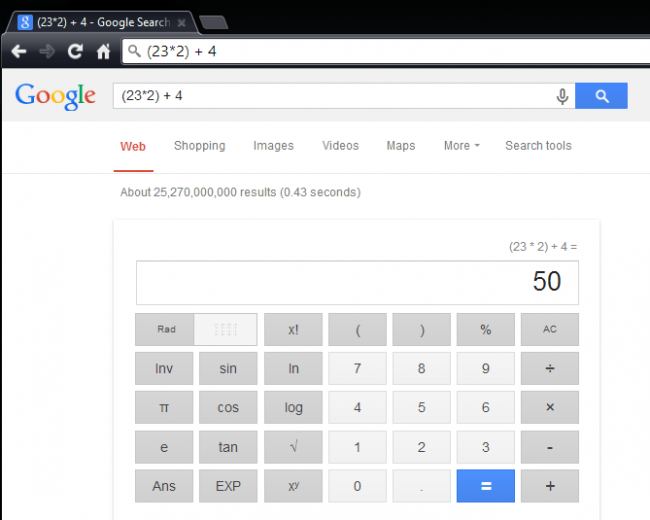Close the Google Search browser tab
Image resolution: width=650 pixels, height=520 pixels.
pos(181,23)
